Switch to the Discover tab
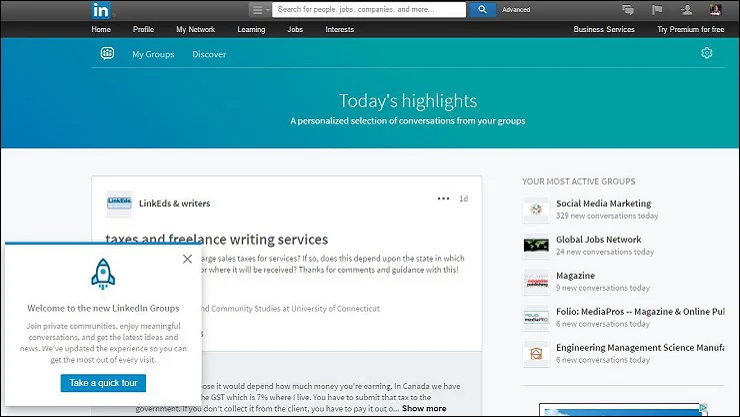Viewport: 740px width, 417px height. tap(209, 54)
